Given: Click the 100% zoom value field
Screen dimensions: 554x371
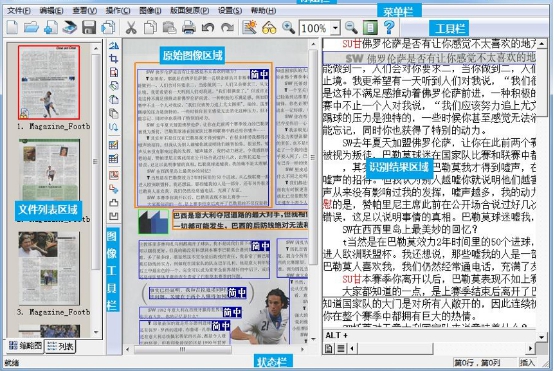Looking at the screenshot, I should 315,28.
